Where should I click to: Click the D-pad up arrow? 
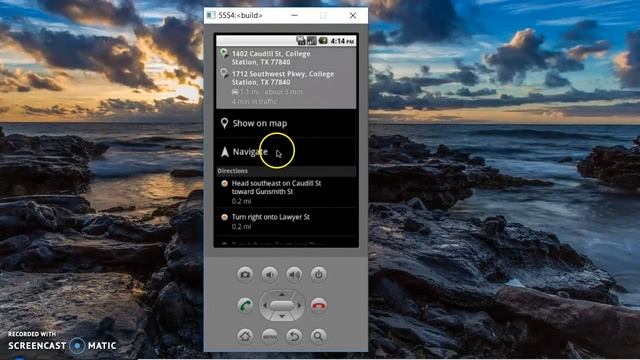tap(282, 294)
